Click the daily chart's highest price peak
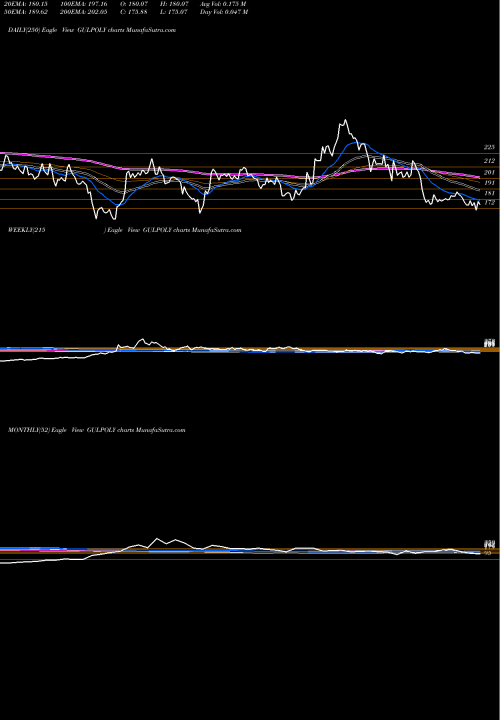Screen dimensions: 500x720 tap(345, 120)
